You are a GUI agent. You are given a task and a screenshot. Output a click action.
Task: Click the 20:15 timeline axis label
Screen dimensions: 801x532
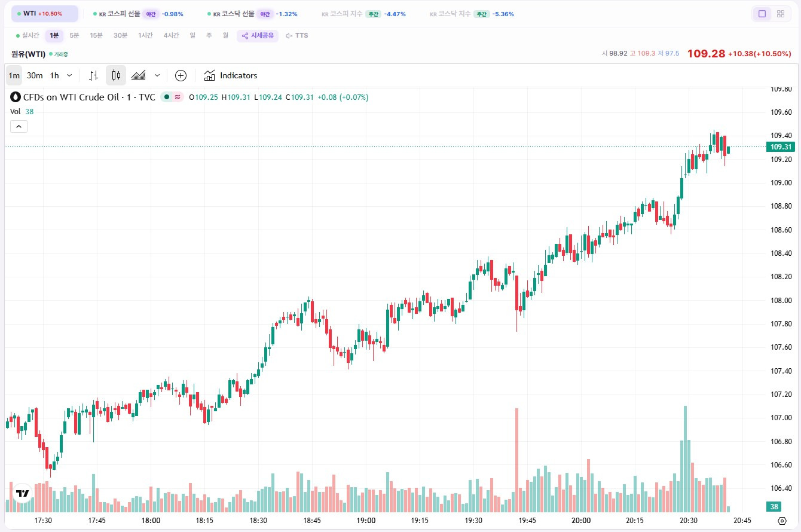click(634, 521)
